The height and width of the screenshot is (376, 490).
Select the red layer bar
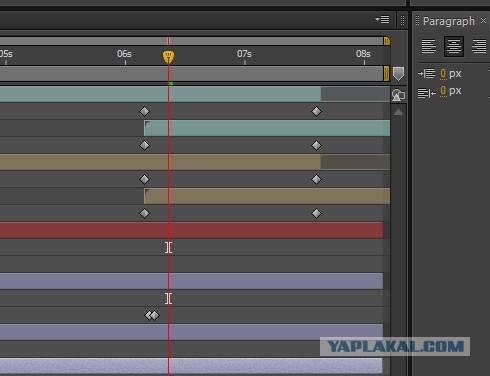[191, 230]
